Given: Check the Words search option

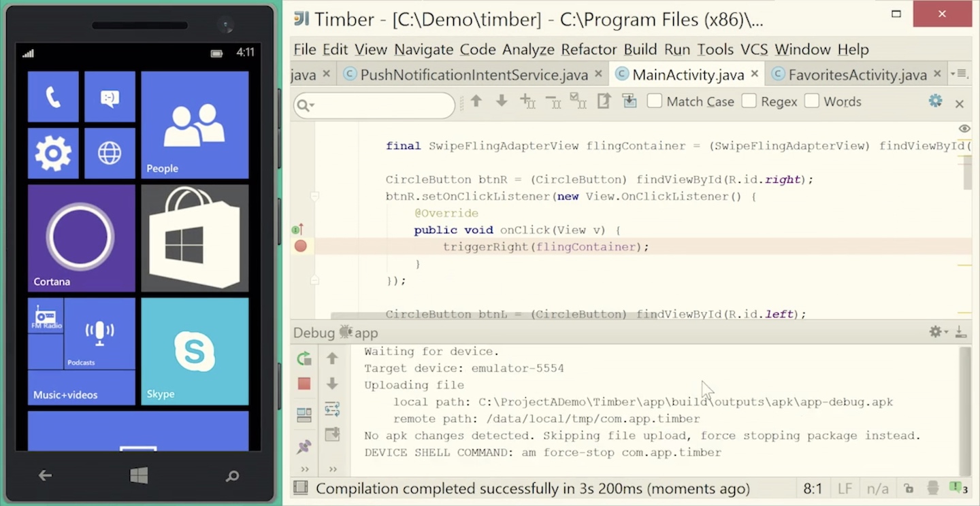Looking at the screenshot, I should (812, 101).
